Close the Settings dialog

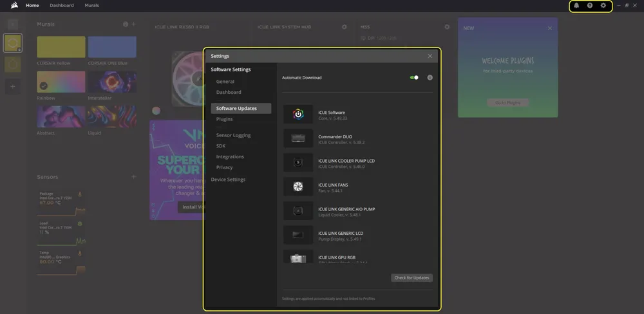(430, 56)
